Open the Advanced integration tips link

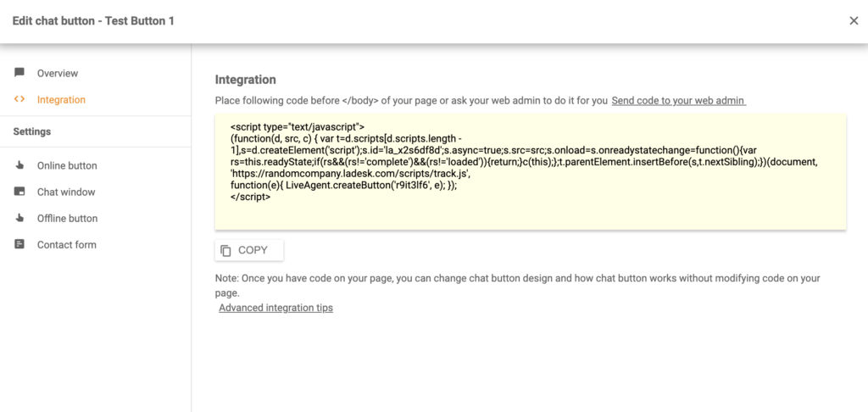[275, 308]
